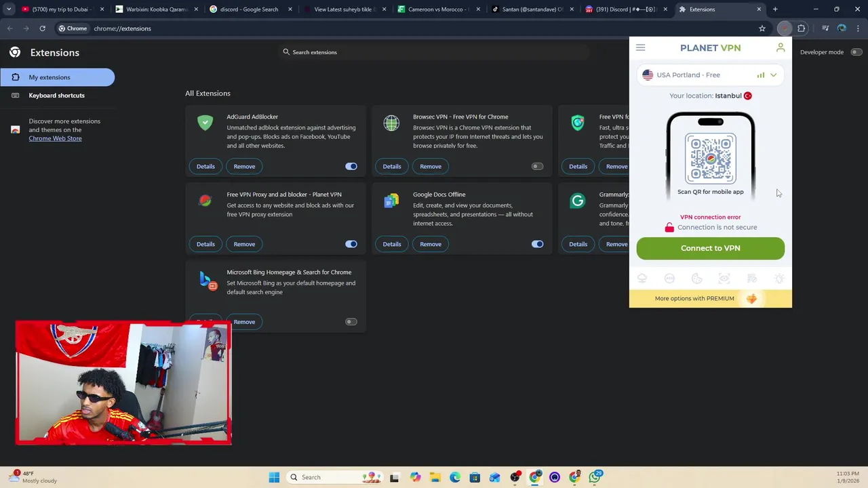The height and width of the screenshot is (488, 868).
Task: Focus the Search extensions field
Action: 434,52
